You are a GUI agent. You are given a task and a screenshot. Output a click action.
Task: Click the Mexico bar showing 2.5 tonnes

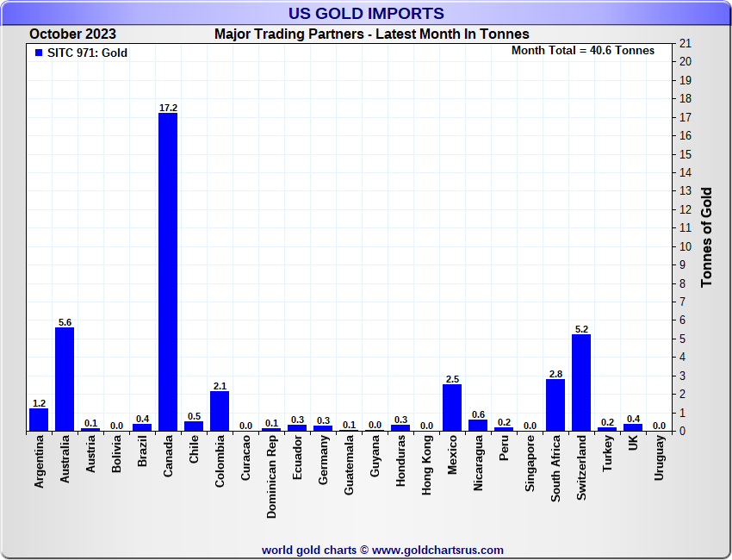coord(452,408)
